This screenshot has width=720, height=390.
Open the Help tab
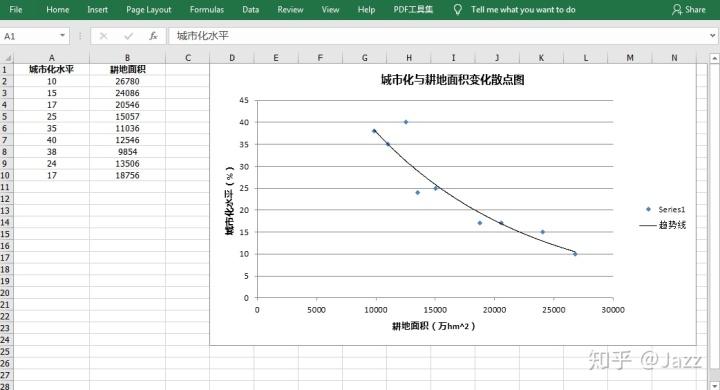point(366,10)
